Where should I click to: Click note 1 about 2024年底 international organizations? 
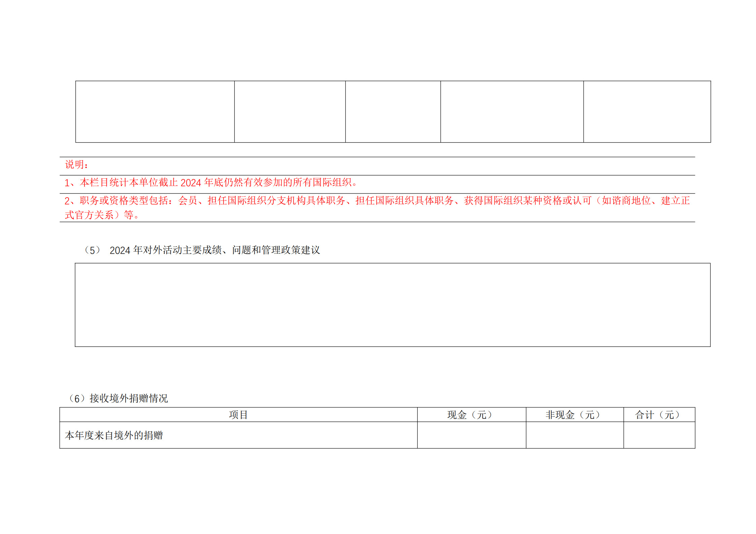(211, 182)
